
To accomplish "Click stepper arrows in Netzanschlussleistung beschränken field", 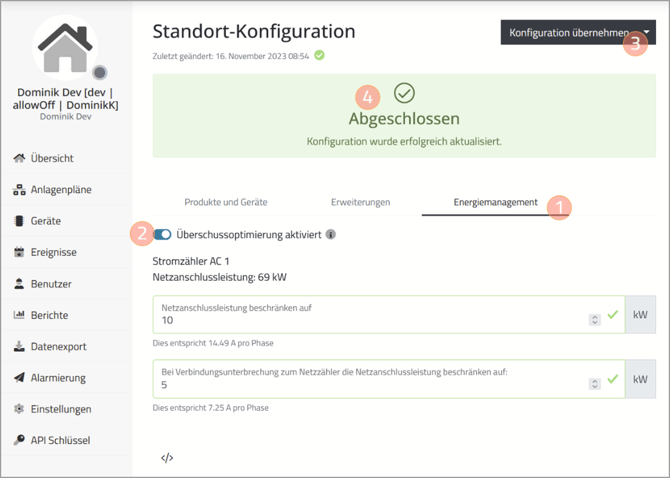I will tap(595, 319).
